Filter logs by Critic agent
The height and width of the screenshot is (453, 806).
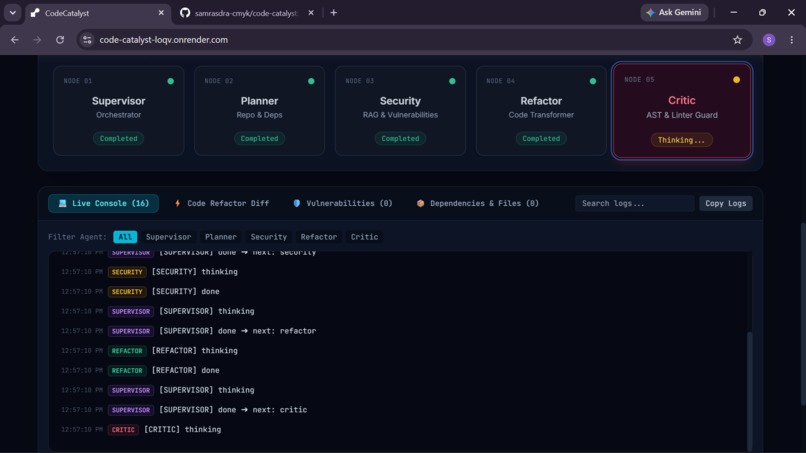click(x=364, y=237)
